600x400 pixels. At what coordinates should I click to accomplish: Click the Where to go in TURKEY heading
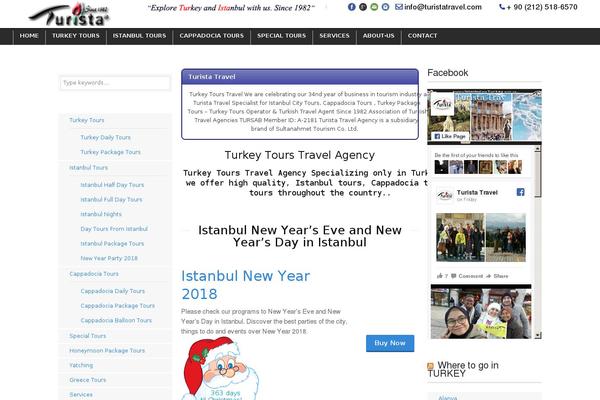pyautogui.click(x=463, y=369)
